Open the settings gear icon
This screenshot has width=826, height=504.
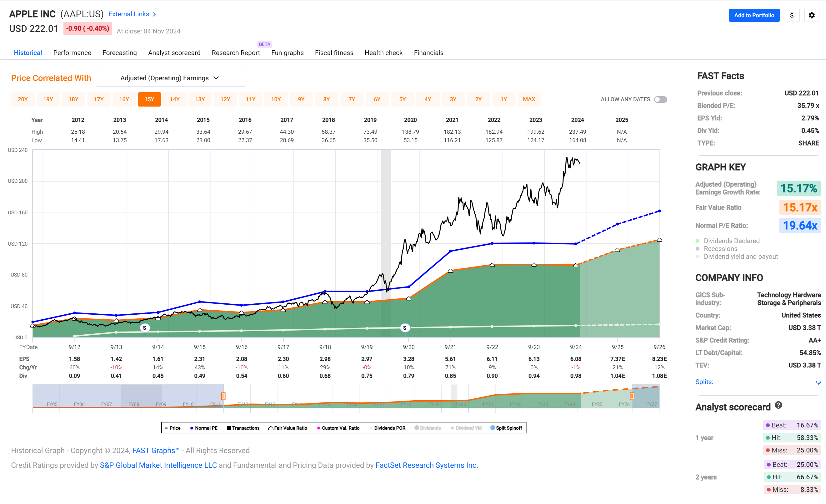click(x=812, y=15)
